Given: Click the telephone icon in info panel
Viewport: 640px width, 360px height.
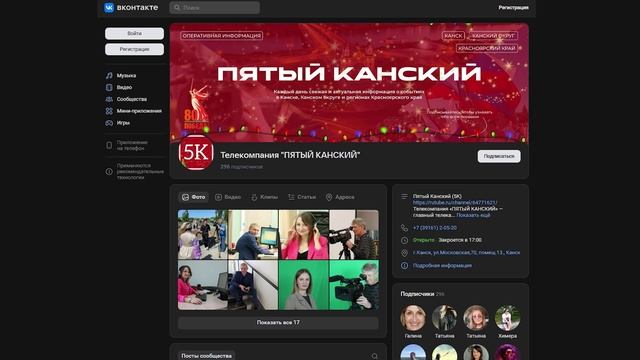Looking at the screenshot, I should click(x=404, y=228).
